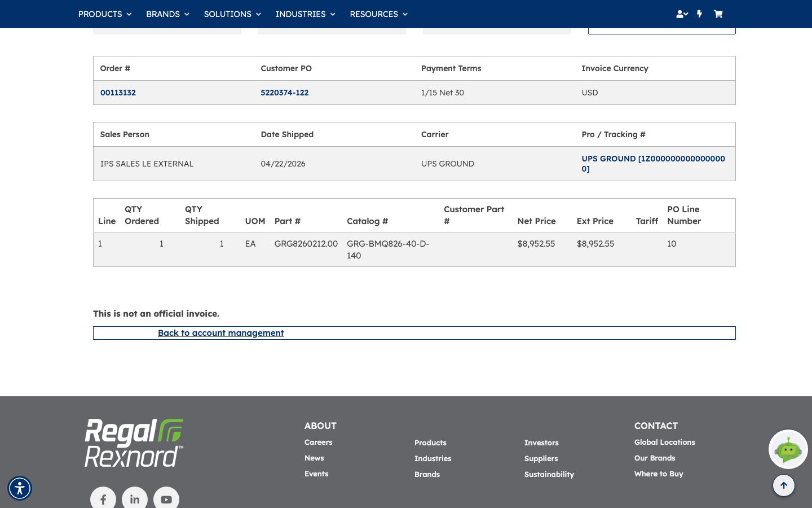The image size is (812, 508).
Task: Select the UOM value EA
Action: (x=250, y=244)
